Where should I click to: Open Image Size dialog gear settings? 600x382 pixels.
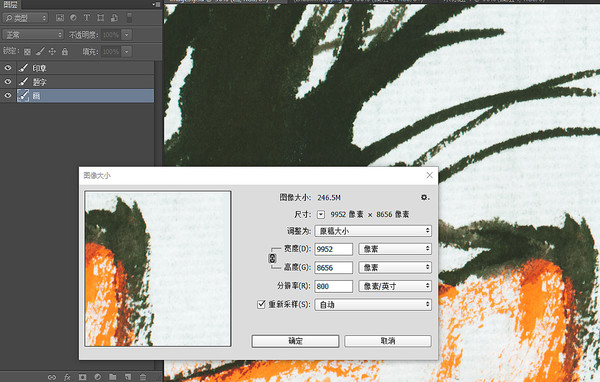[424, 197]
